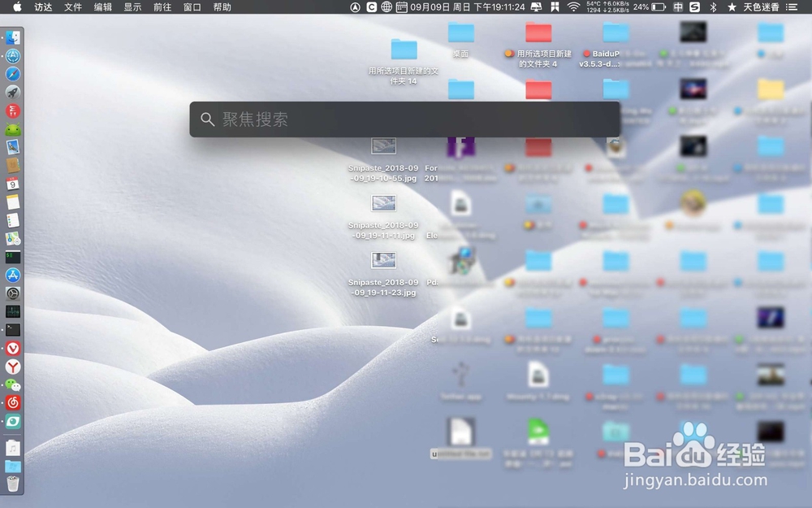The image size is (812, 508).
Task: Open NetEase Music red icon in Dock
Action: (13, 403)
